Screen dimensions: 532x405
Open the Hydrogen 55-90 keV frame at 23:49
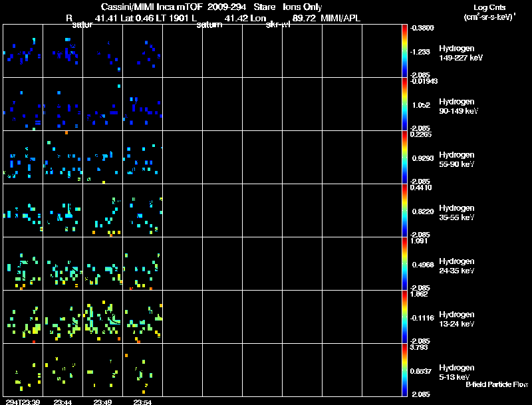pyautogui.click(x=102, y=158)
